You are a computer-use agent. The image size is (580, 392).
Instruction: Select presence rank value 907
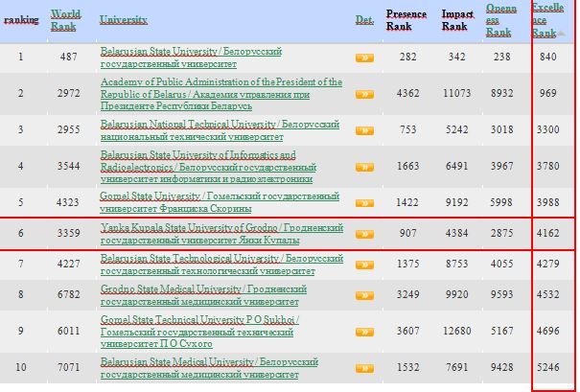408,233
